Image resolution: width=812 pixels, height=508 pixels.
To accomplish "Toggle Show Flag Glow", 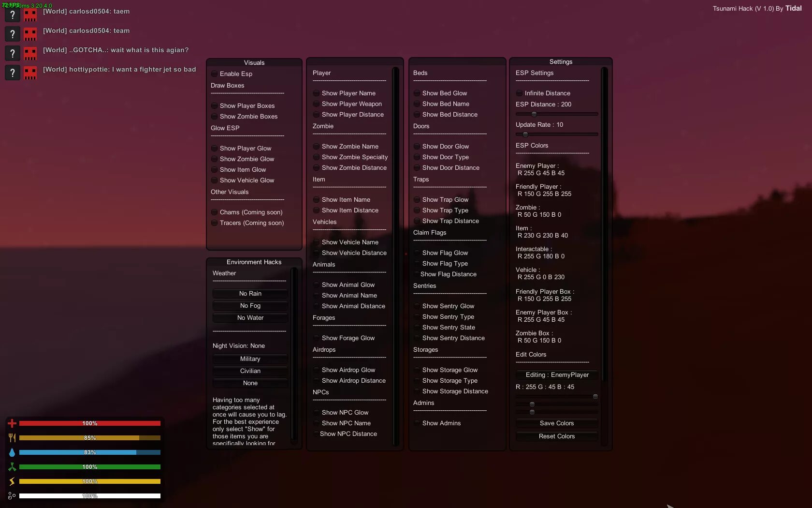I will tap(417, 253).
